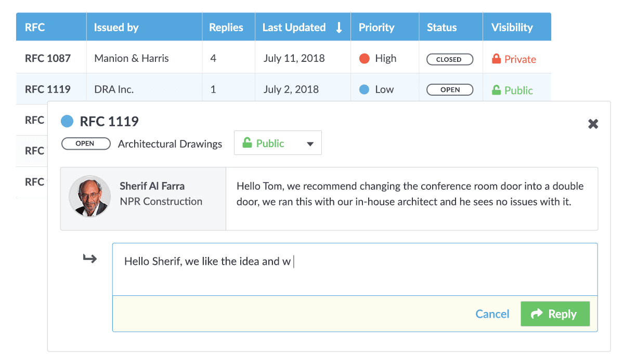Click the blue Low priority dot in table

[364, 89]
